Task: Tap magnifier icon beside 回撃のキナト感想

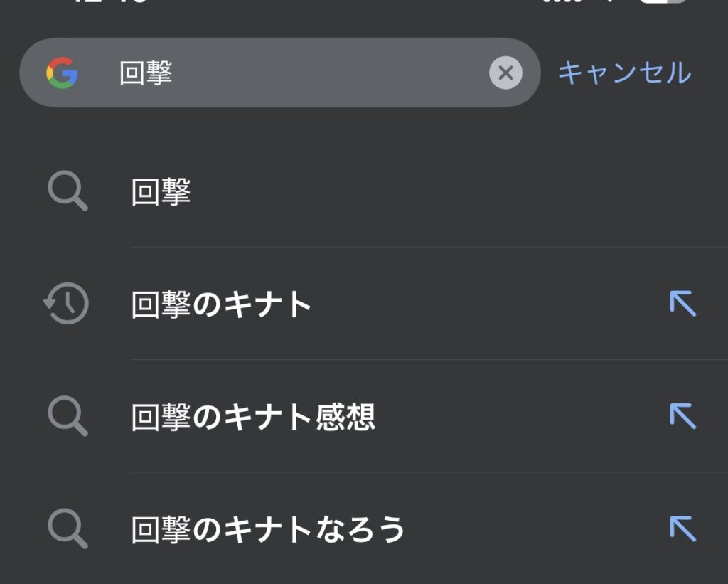Action: [68, 416]
